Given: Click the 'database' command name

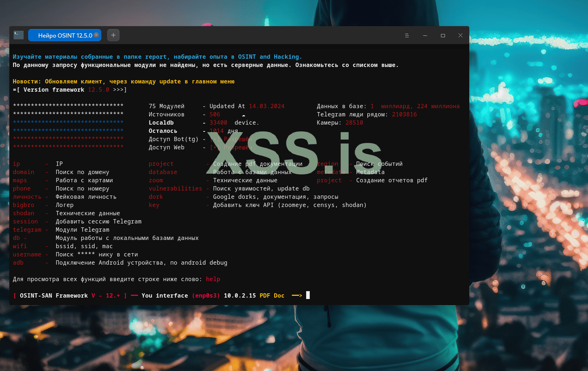Looking at the screenshot, I should pyautogui.click(x=163, y=172).
